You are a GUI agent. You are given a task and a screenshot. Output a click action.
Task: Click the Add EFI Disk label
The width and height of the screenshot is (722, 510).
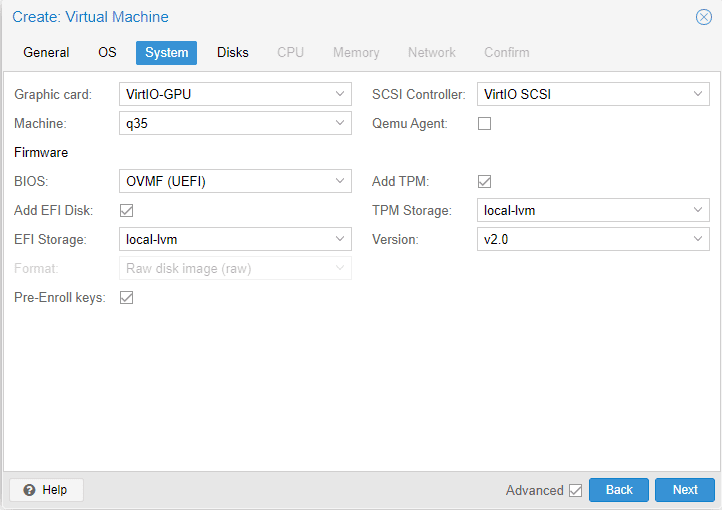pos(53,210)
